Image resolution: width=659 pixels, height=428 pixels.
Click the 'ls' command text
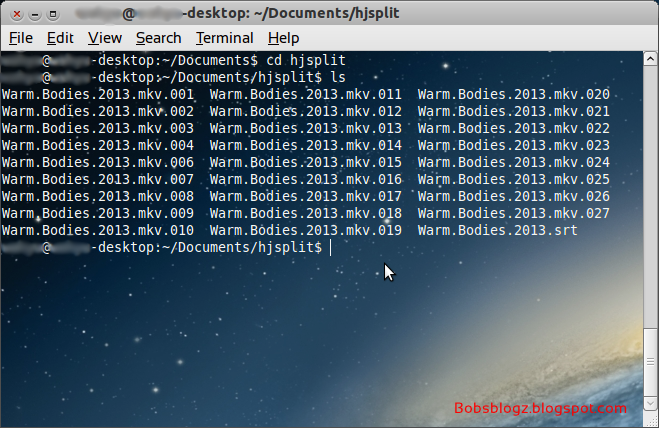338,77
